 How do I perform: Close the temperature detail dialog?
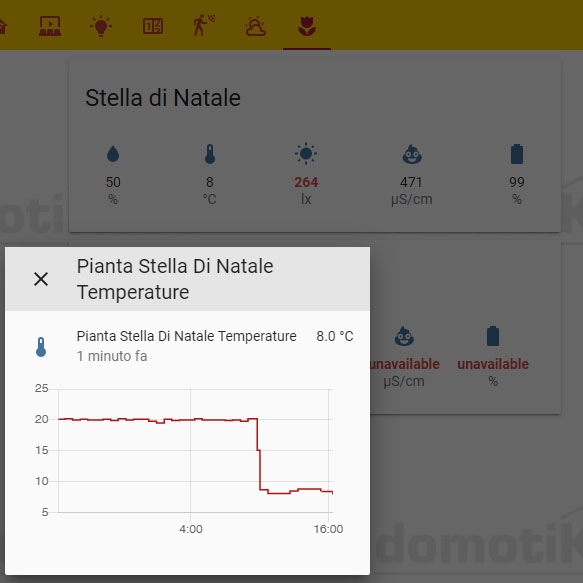click(x=41, y=279)
